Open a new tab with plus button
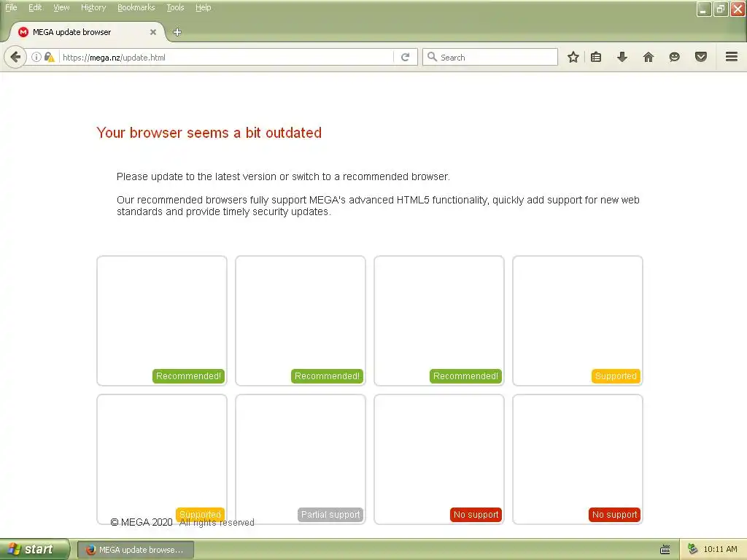 177,32
